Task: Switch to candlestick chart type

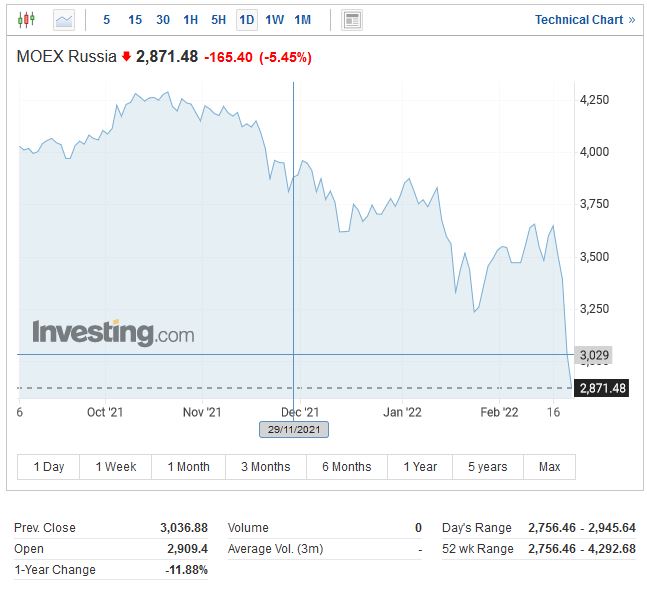Action: coord(26,19)
